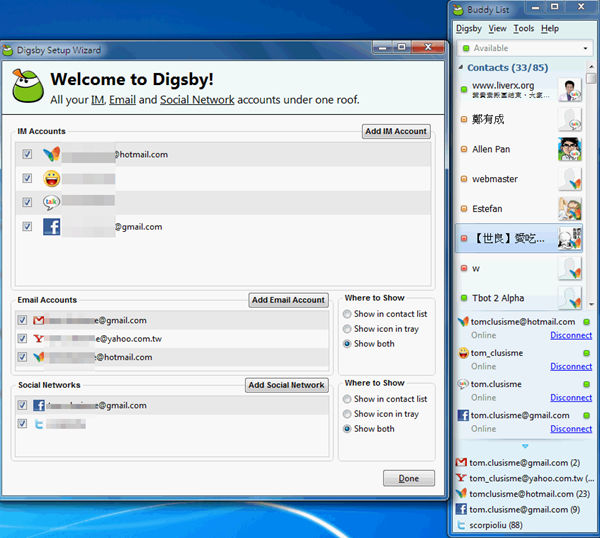Click the Yahoo mail icon for tom.clusisme@yahoo.com.tw
This screenshot has height=538, width=600.
461,478
